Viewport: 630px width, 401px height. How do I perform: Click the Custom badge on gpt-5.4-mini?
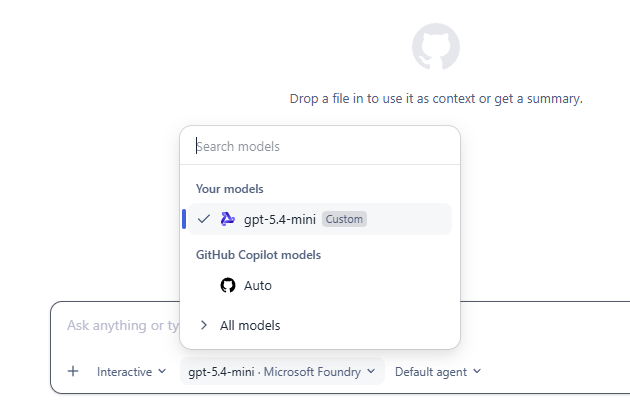(344, 219)
